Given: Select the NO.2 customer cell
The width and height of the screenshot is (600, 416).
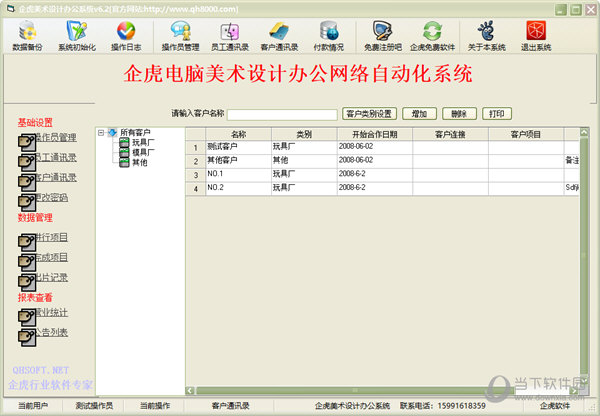Looking at the screenshot, I should coord(238,189).
